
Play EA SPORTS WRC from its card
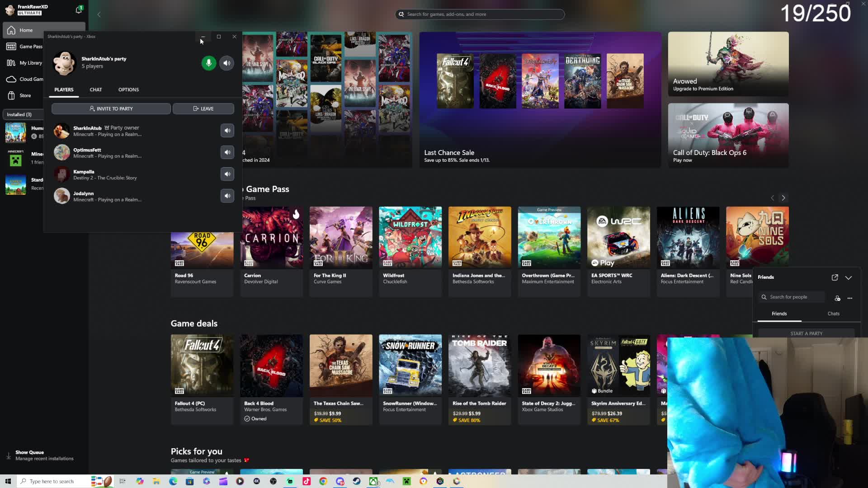[x=603, y=263]
